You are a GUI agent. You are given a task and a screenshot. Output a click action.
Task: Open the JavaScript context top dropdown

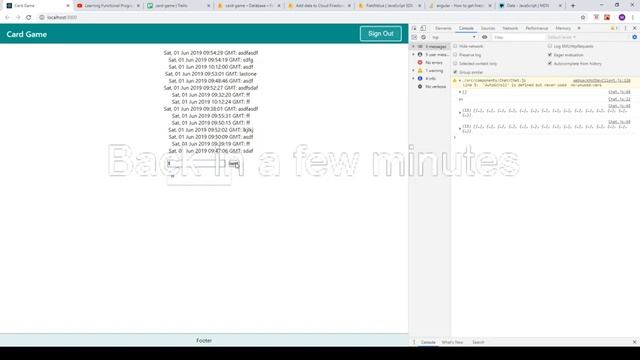point(454,37)
